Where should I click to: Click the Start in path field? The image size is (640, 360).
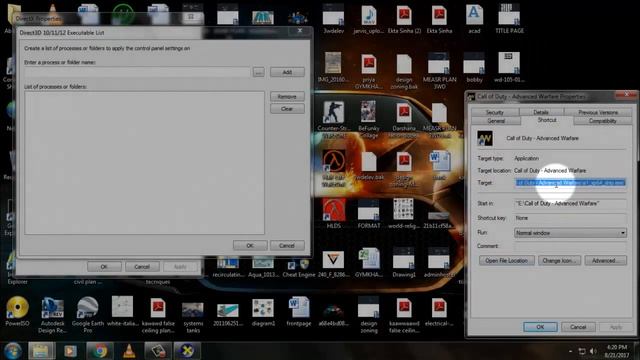pos(570,203)
